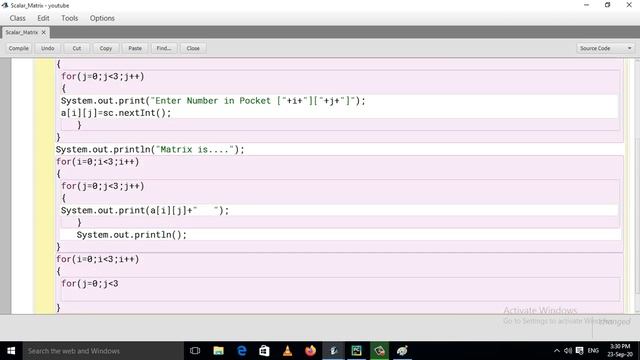The image size is (640, 360).
Task: Click the Undo button
Action: coord(47,48)
